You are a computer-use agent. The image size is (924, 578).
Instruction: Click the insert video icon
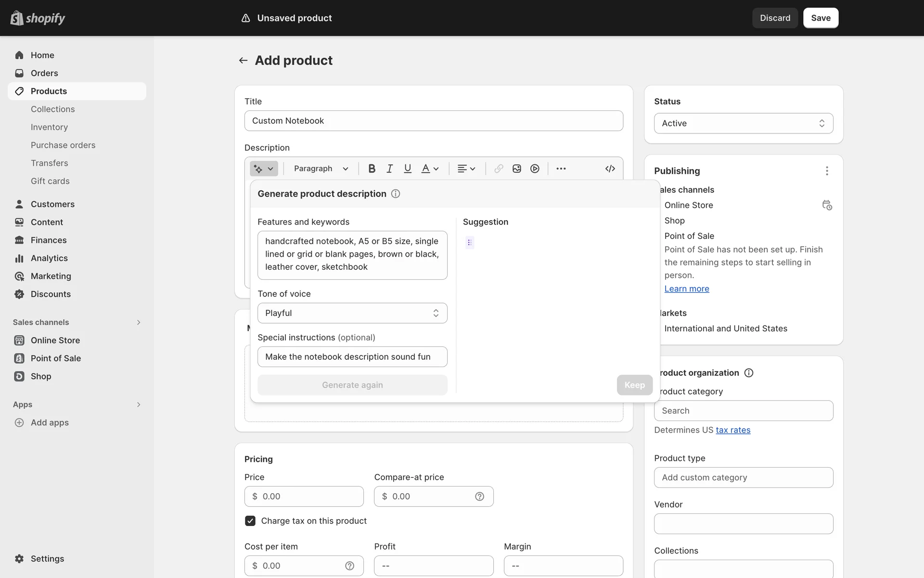[x=535, y=169]
